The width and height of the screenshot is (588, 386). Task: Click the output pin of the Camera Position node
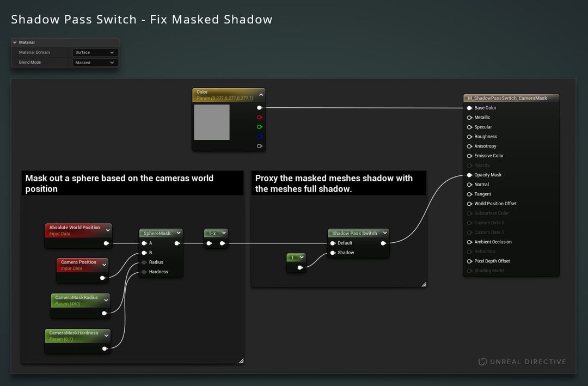pyautogui.click(x=103, y=278)
